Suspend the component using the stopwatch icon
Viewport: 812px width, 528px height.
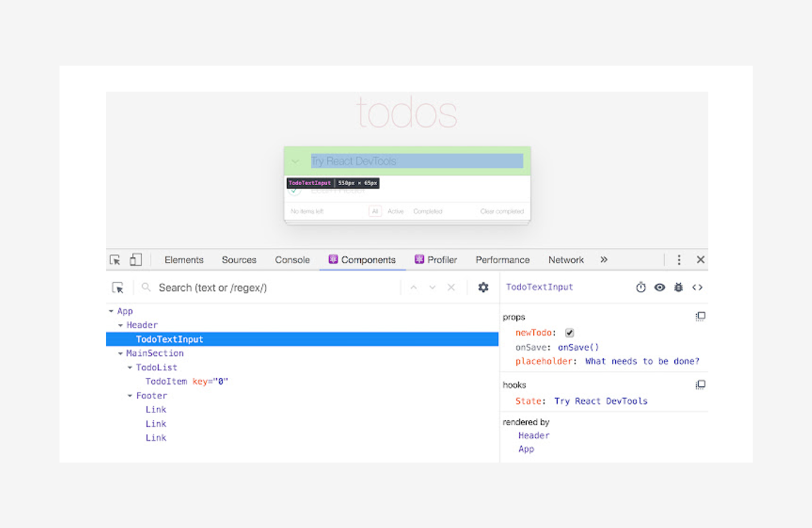click(640, 287)
